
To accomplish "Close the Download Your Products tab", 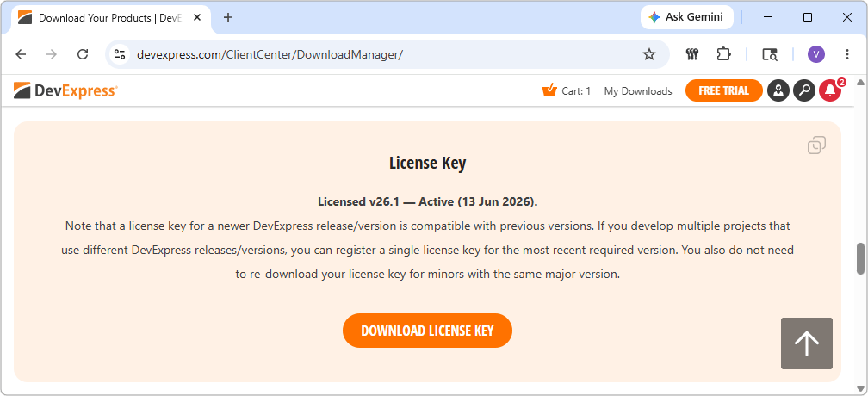I will 196,18.
